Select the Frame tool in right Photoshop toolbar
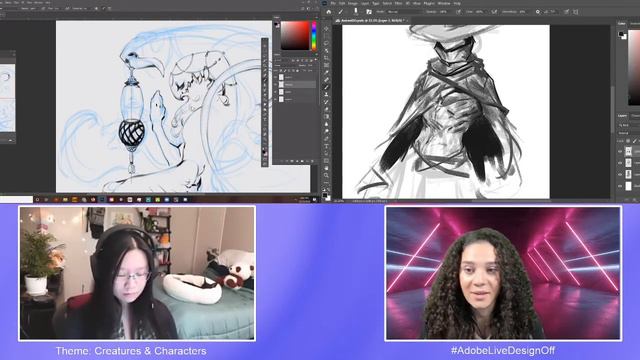Screen dimensions: 640x360 (326, 64)
